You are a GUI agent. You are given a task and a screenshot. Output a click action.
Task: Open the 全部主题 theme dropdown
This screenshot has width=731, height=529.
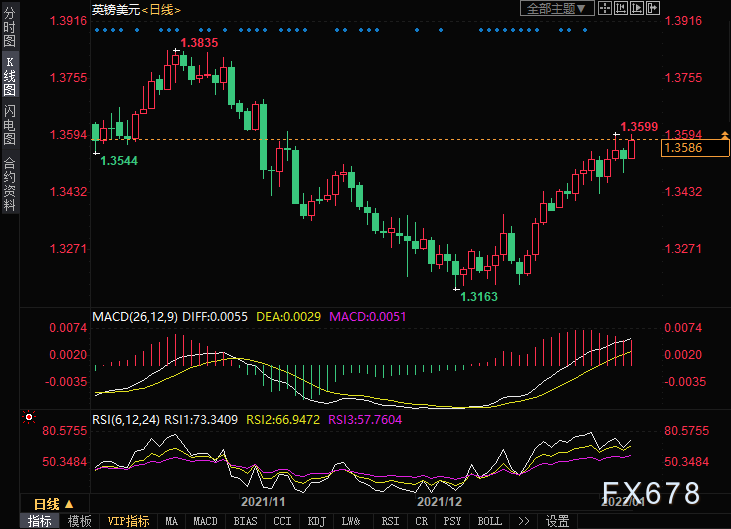tap(557, 8)
